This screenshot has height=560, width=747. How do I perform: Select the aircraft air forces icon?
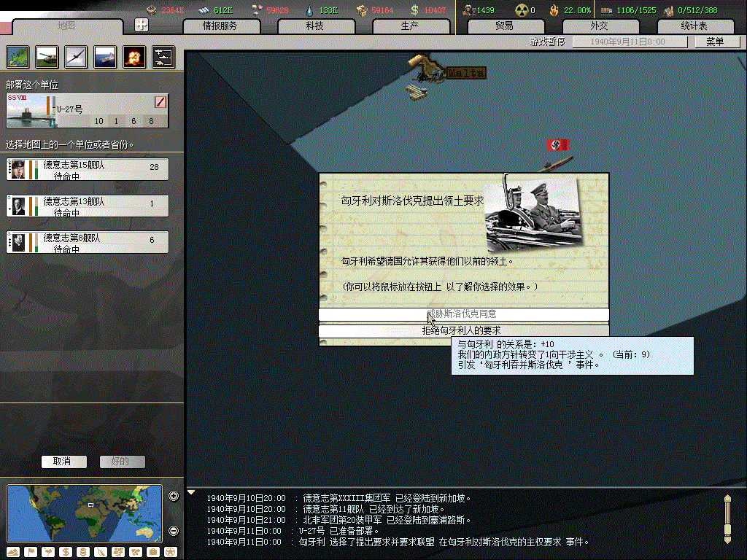click(76, 57)
